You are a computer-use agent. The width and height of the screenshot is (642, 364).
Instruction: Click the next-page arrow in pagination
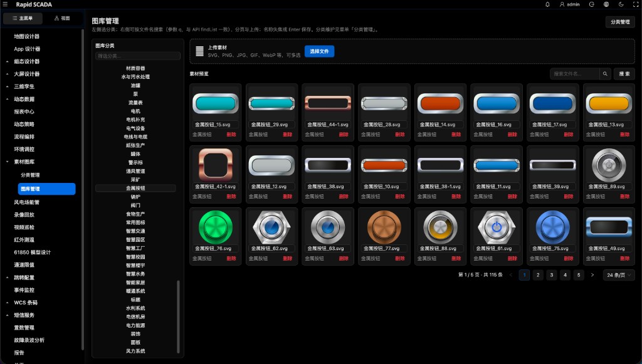(592, 275)
